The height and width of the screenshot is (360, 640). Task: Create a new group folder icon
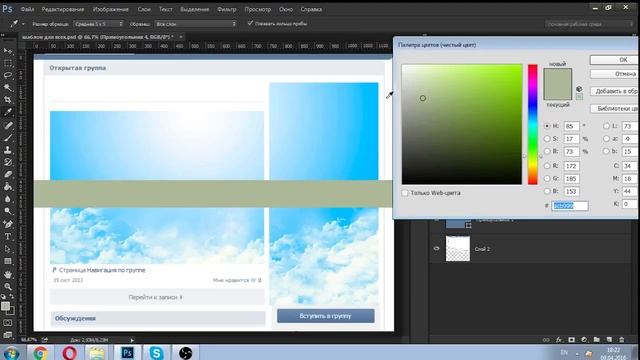coord(597,340)
